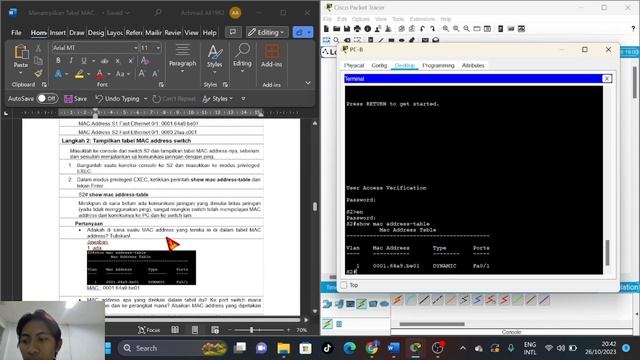Viewport: 640px width, 360px height.
Task: Switch to the View tab in Word
Action: coord(191,33)
